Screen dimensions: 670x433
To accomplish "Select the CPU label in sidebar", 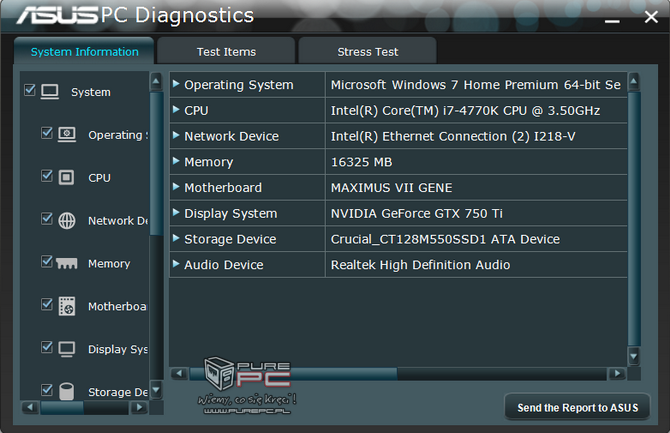I will 99,177.
